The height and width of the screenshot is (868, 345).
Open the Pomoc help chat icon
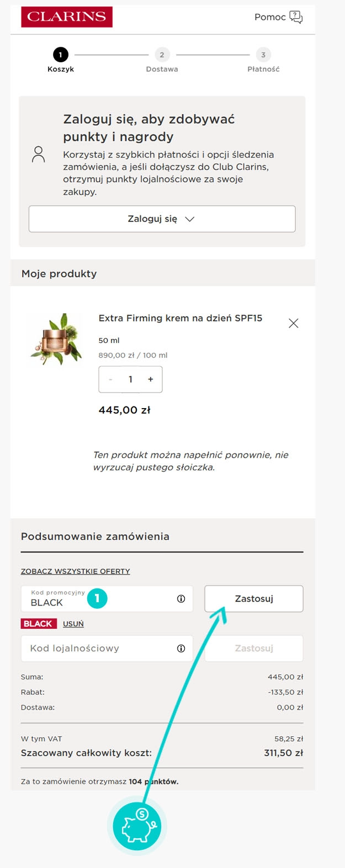coord(296,17)
